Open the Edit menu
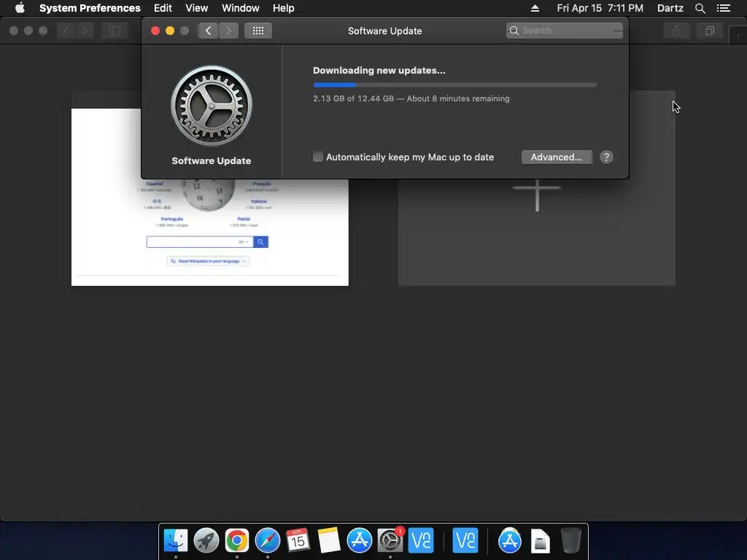 pyautogui.click(x=163, y=8)
